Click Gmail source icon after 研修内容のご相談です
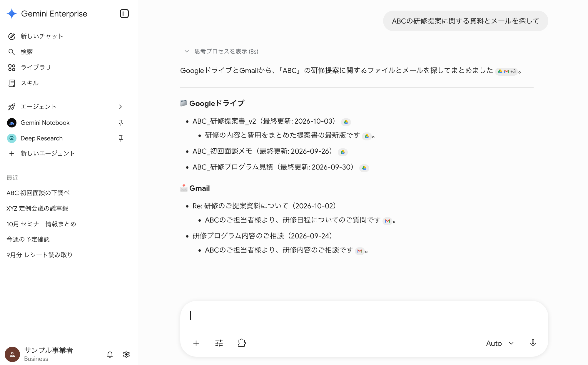This screenshot has width=588, height=365. tap(360, 251)
